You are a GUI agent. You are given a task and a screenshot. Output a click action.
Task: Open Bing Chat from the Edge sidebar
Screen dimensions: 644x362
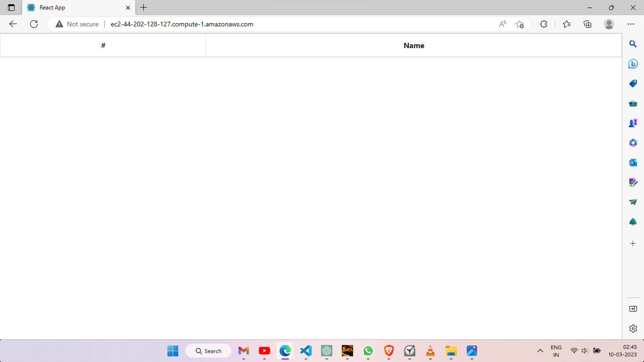tap(633, 64)
